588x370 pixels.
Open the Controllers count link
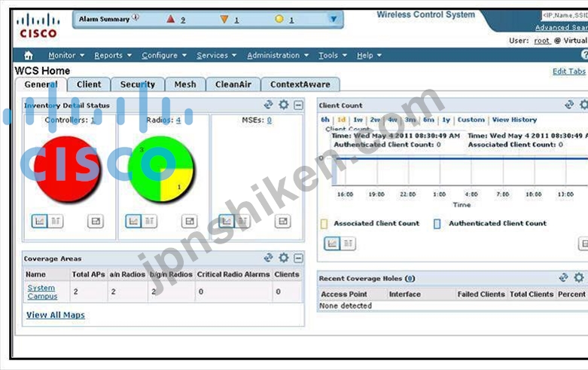[x=93, y=120]
